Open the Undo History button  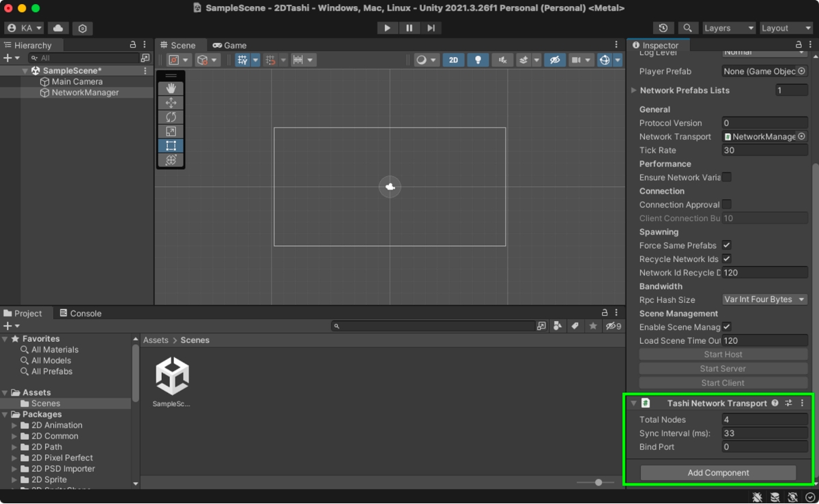[663, 28]
